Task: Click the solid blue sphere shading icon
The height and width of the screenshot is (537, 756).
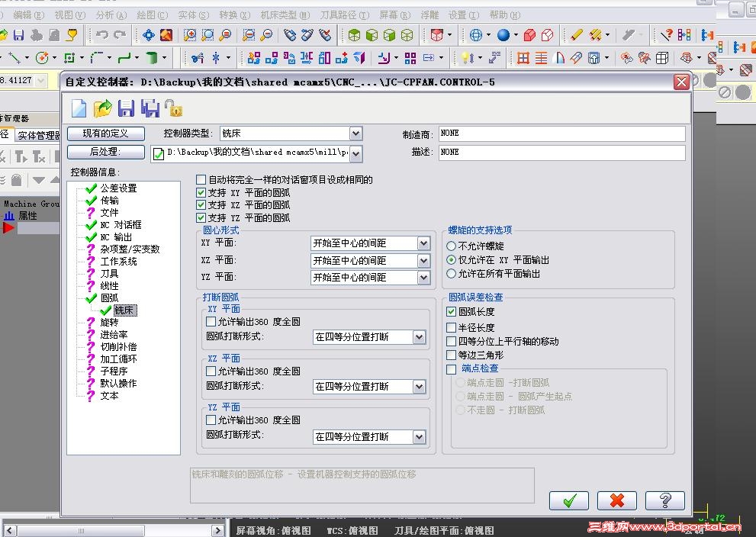Action: (503, 35)
